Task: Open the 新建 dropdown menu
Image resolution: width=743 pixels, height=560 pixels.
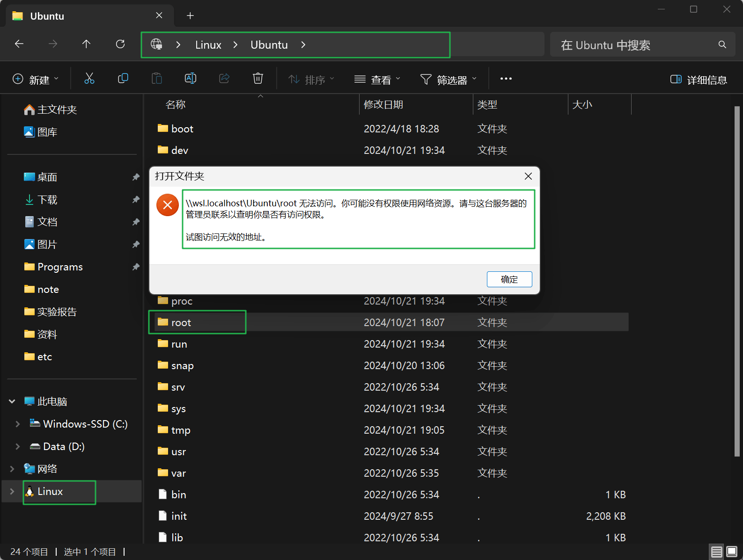Action: pos(36,79)
